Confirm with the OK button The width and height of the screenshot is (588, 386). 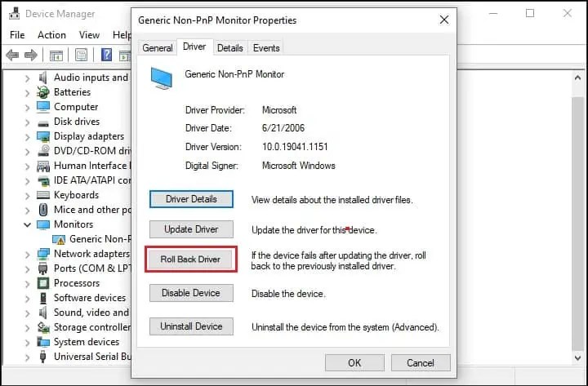(x=354, y=363)
